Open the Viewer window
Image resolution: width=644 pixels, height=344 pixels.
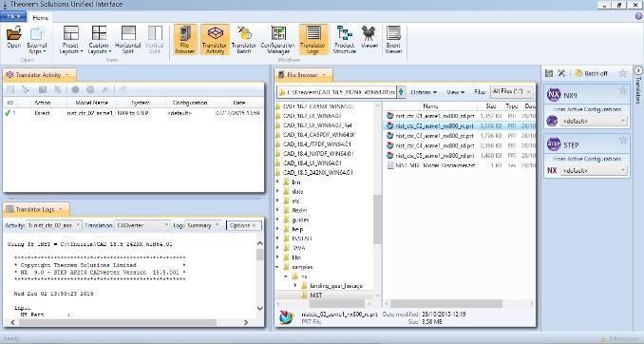369,37
